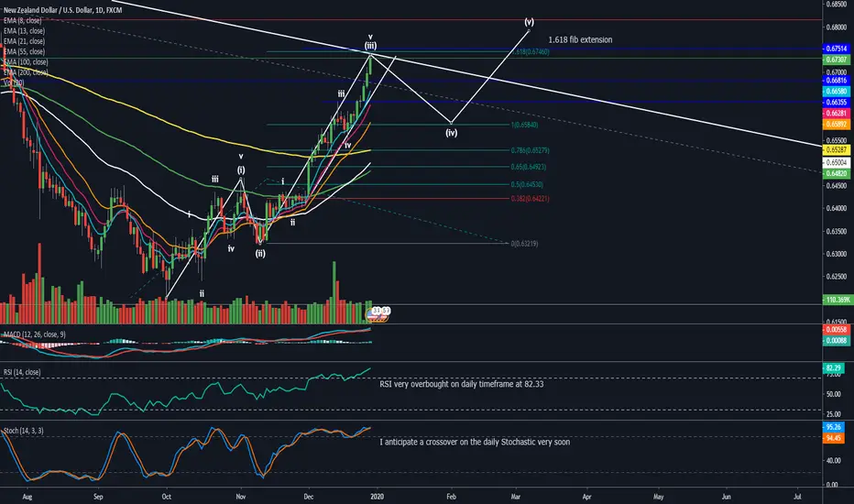Click the 2020 label on the time axis
Viewport: 854px width, 504px height.
(x=377, y=497)
